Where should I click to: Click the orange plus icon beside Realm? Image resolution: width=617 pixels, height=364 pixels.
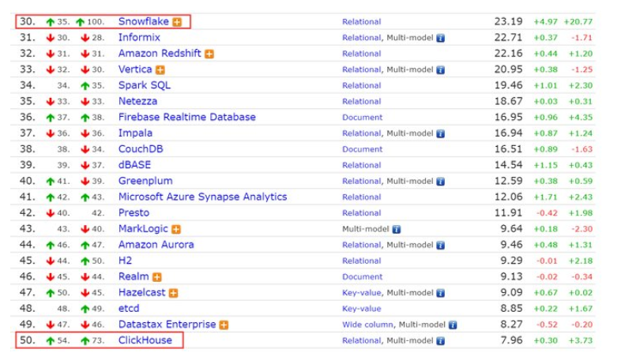point(157,277)
